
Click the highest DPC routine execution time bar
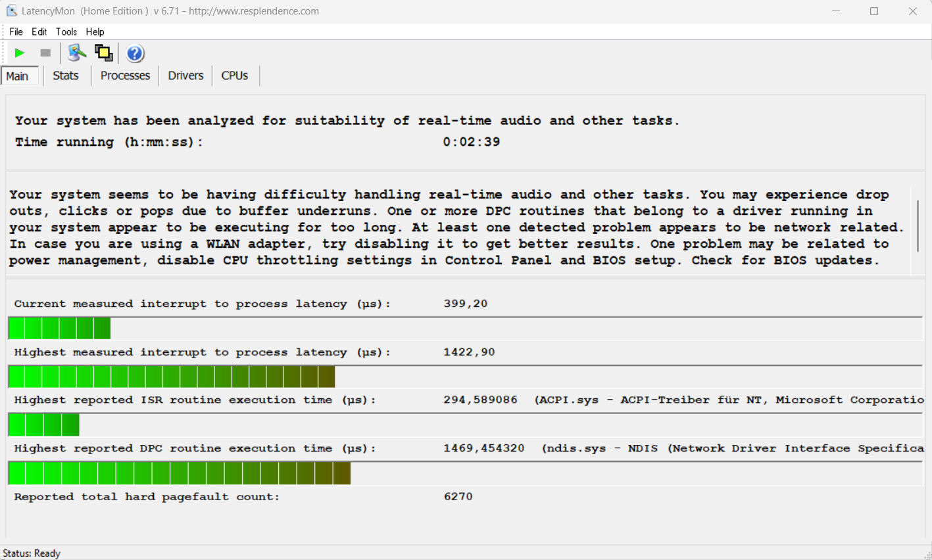pos(465,473)
